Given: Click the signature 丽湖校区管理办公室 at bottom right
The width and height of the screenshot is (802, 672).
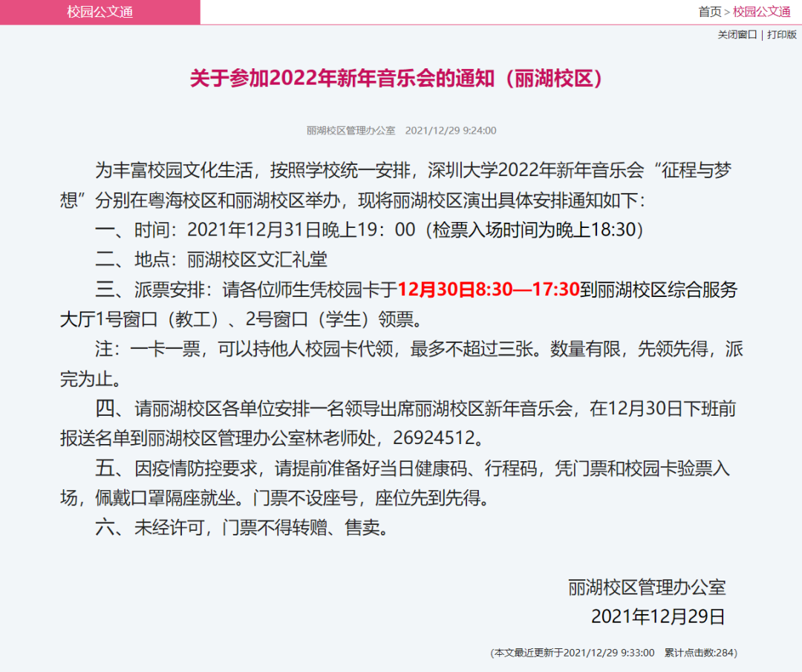Looking at the screenshot, I should pyautogui.click(x=647, y=587).
